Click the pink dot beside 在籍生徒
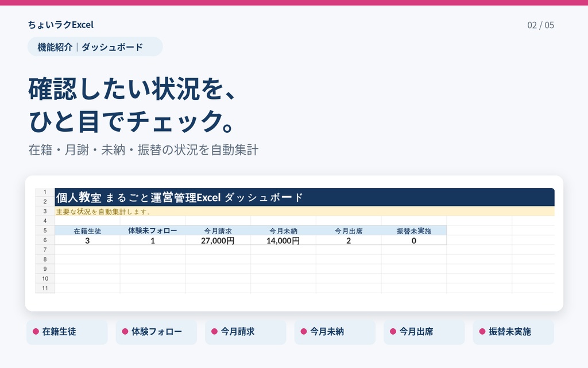This screenshot has height=368, width=588. click(36, 332)
